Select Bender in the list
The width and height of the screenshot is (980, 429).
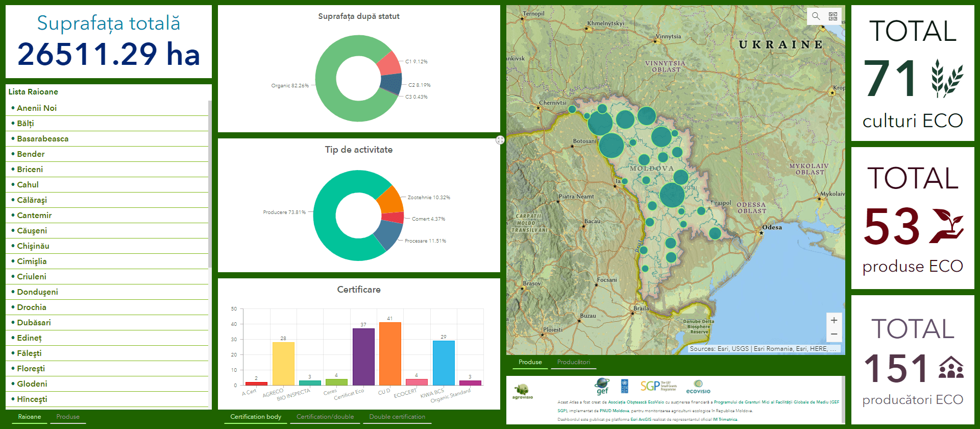(x=107, y=154)
